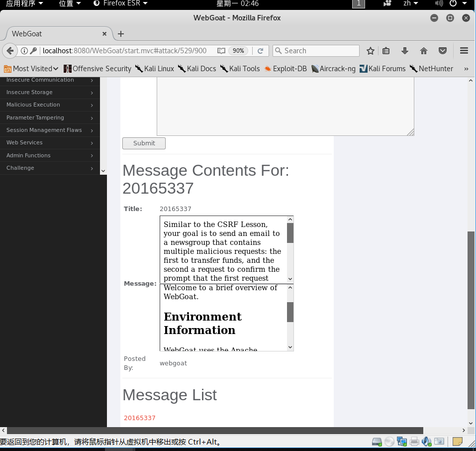Go to Firefox home page icon
476x451 pixels.
click(x=424, y=51)
